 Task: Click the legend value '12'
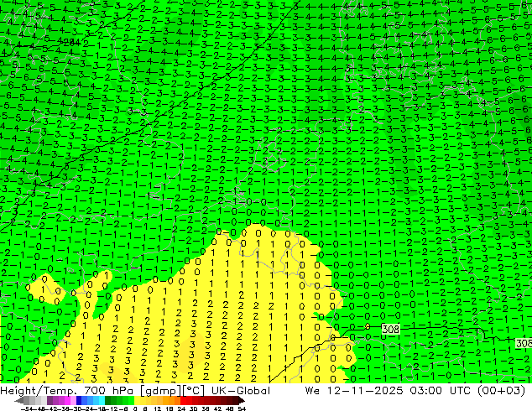(x=158, y=408)
